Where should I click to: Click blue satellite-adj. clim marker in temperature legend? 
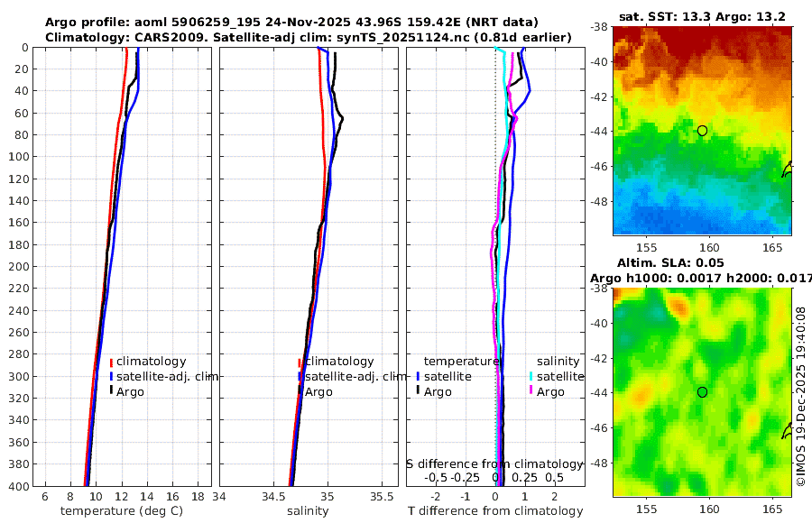tap(111, 376)
